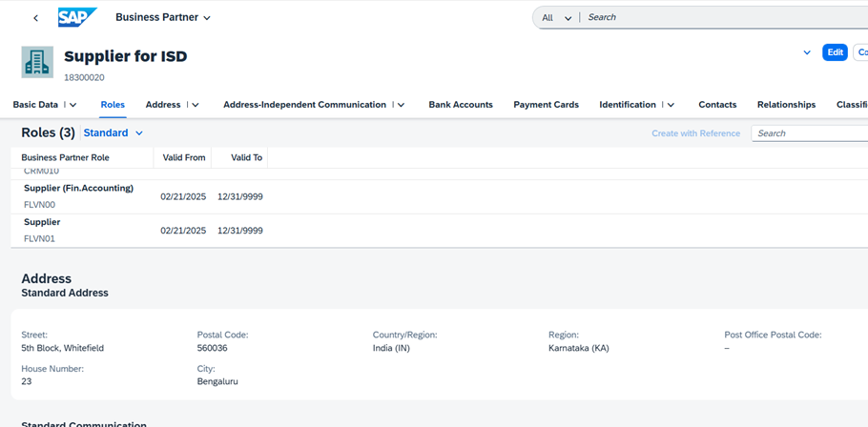
Task: Click the Roles table search field
Action: [809, 133]
